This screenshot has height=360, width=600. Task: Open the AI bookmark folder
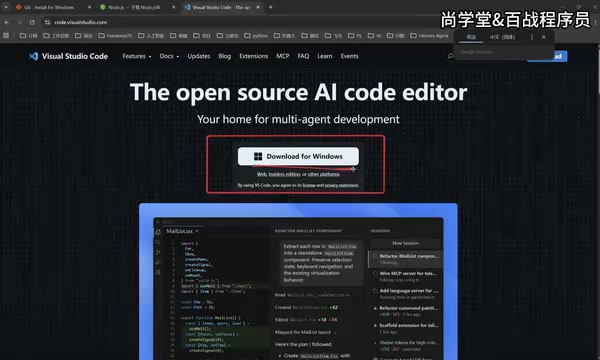coord(375,36)
